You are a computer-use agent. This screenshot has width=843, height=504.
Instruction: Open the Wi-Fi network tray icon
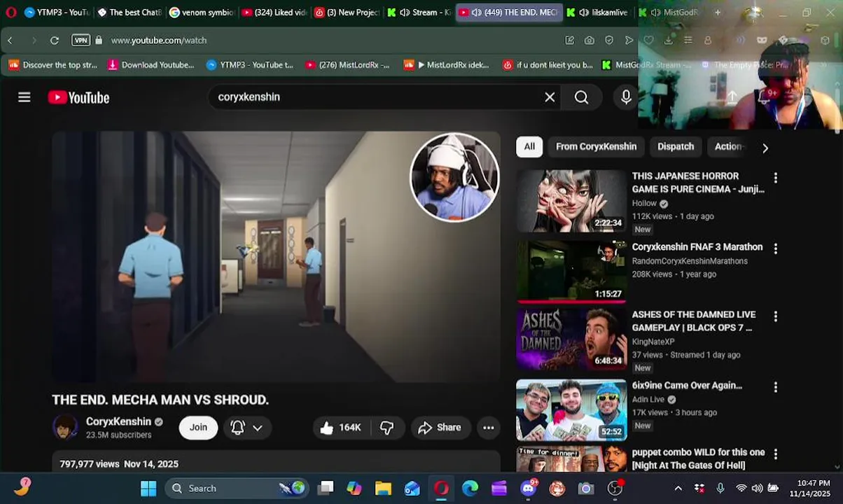pos(741,489)
